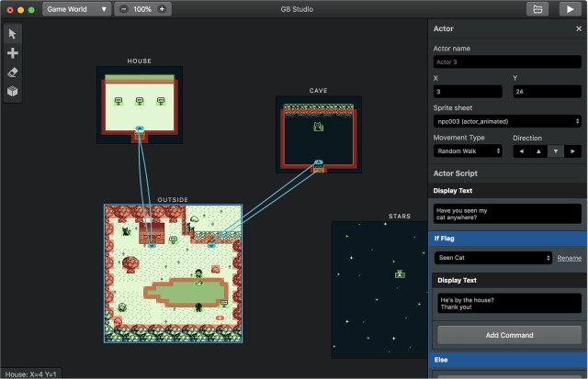Set actor direction to right
The image size is (588, 379).
click(572, 151)
